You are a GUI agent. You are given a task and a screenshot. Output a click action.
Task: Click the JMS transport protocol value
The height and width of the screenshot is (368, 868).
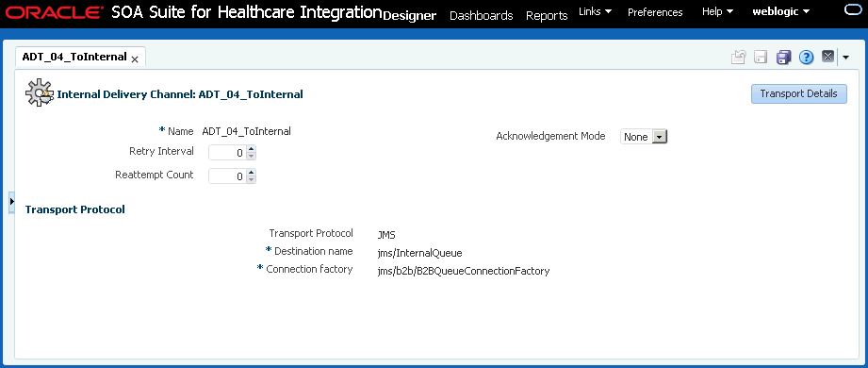(x=386, y=235)
